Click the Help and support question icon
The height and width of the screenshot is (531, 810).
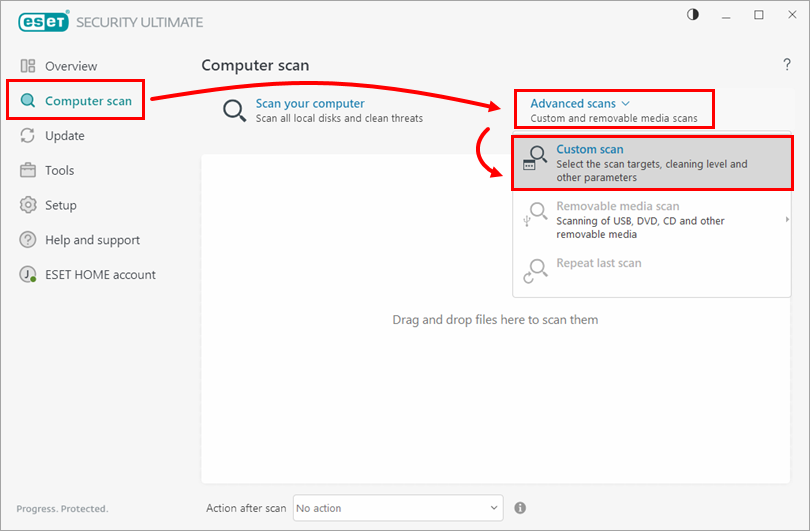click(28, 240)
